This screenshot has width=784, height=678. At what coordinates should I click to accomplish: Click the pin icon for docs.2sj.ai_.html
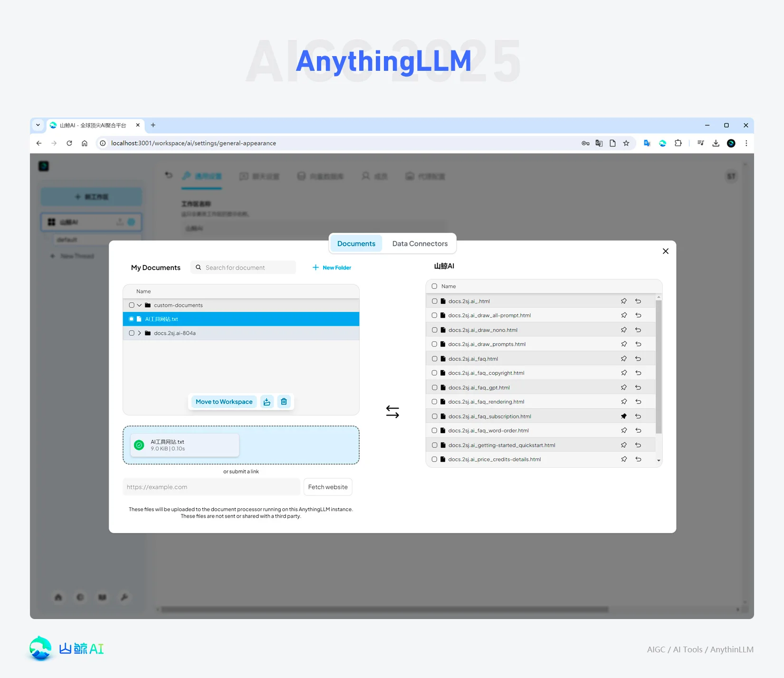[624, 301]
